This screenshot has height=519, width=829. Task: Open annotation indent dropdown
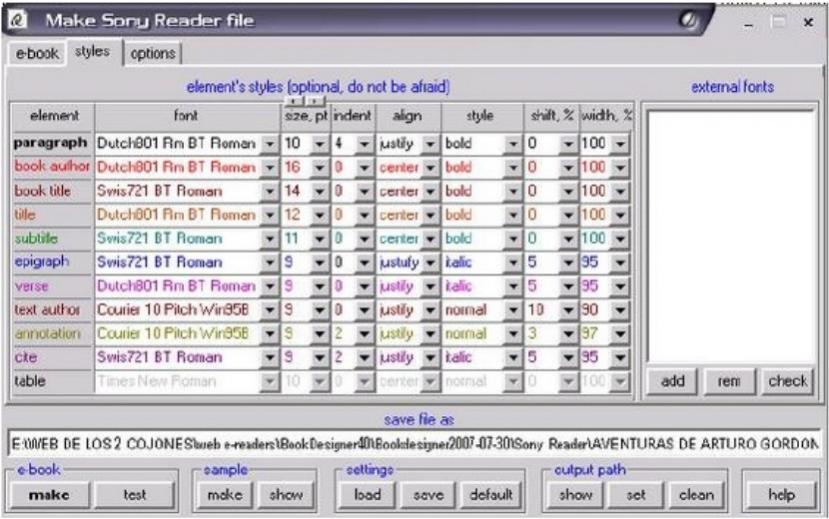pos(364,334)
